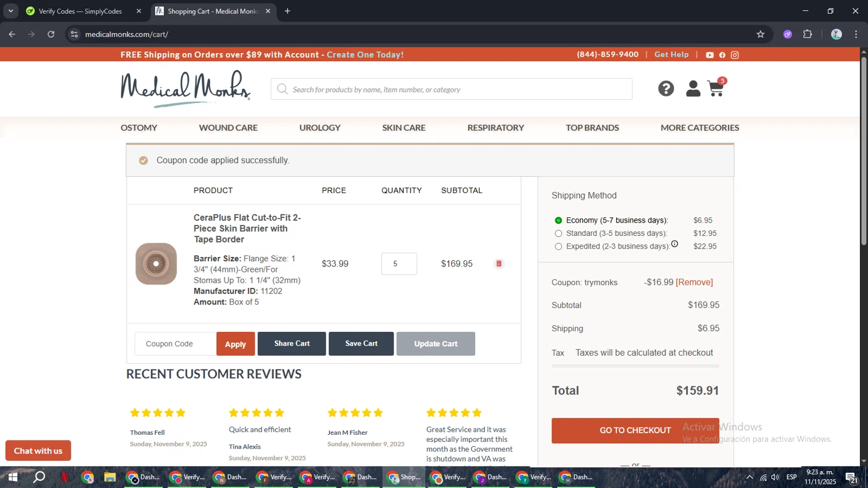Select Standard (3-5 business days) shipping
Screen dimensions: 868x488
pos(558,234)
